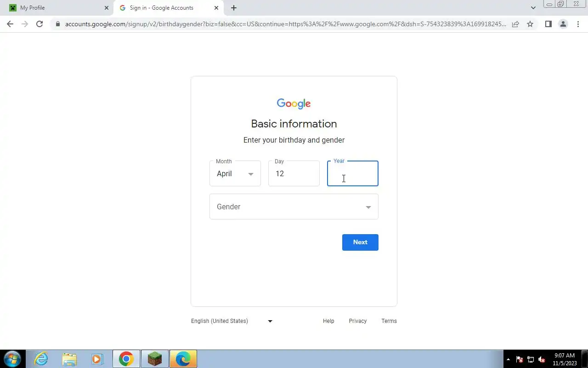Screen dimensions: 588x368
Task: Launch Internet Explorer from the taskbar
Action: click(41, 359)
